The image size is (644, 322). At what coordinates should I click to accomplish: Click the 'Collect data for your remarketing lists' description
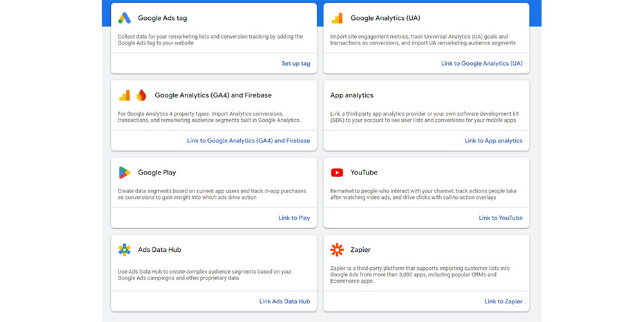click(211, 39)
